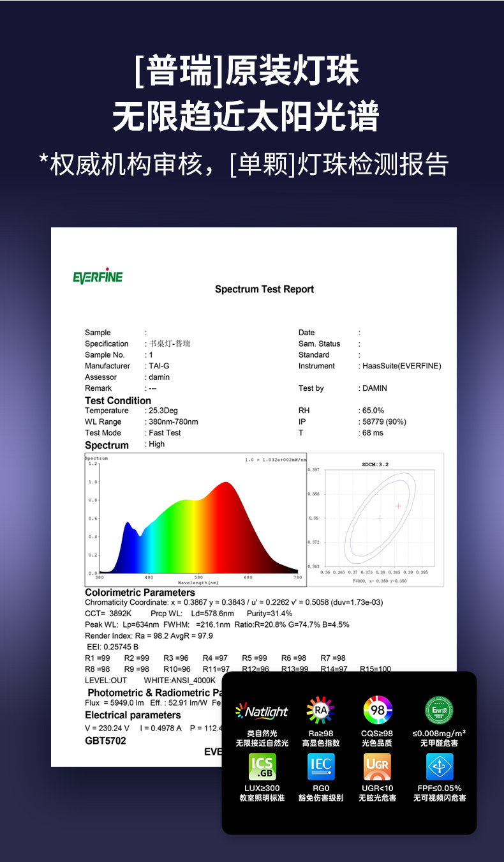Click the "GBT5702" text on the report
The width and height of the screenshot is (504, 862).
click(x=105, y=741)
